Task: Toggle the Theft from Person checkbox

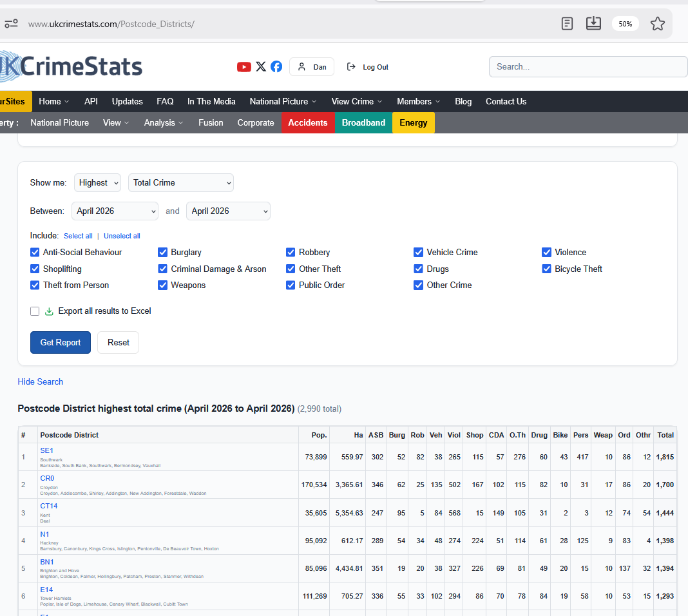Action: tap(35, 285)
